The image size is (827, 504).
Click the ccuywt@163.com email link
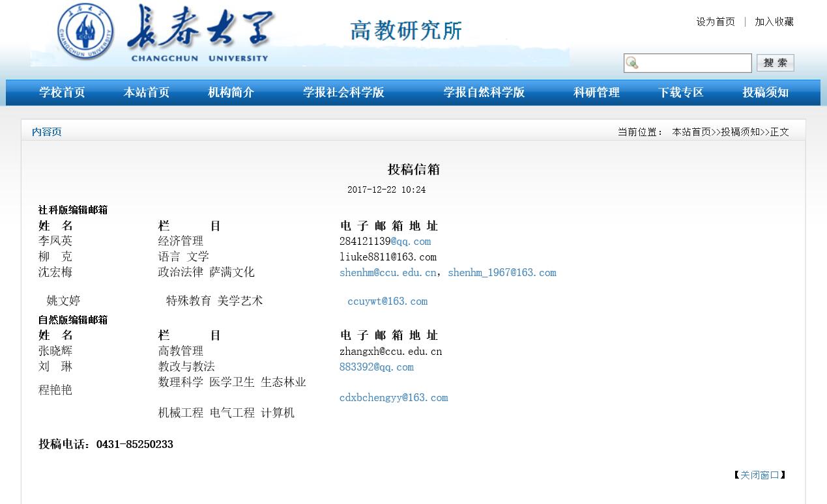tap(388, 301)
